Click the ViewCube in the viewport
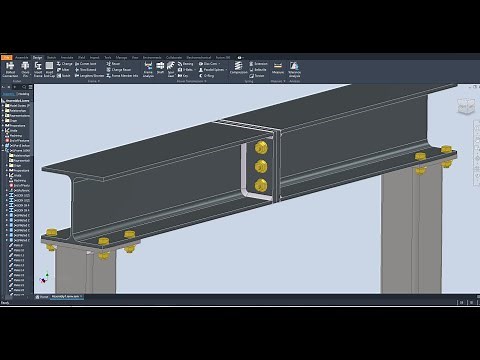Viewport: 480px width, 360px height. 466,106
